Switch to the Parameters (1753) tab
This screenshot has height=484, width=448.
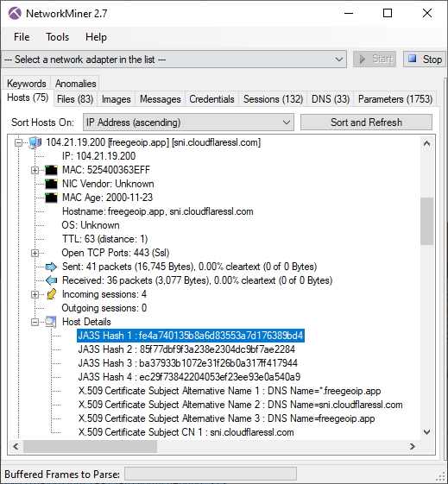[x=395, y=99]
